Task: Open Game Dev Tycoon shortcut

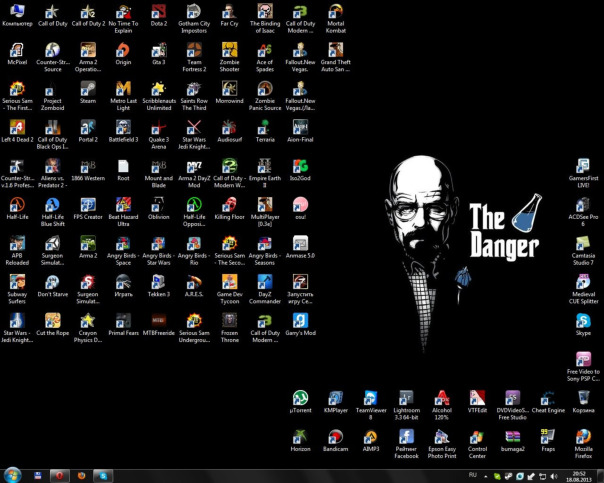Action: [x=230, y=289]
